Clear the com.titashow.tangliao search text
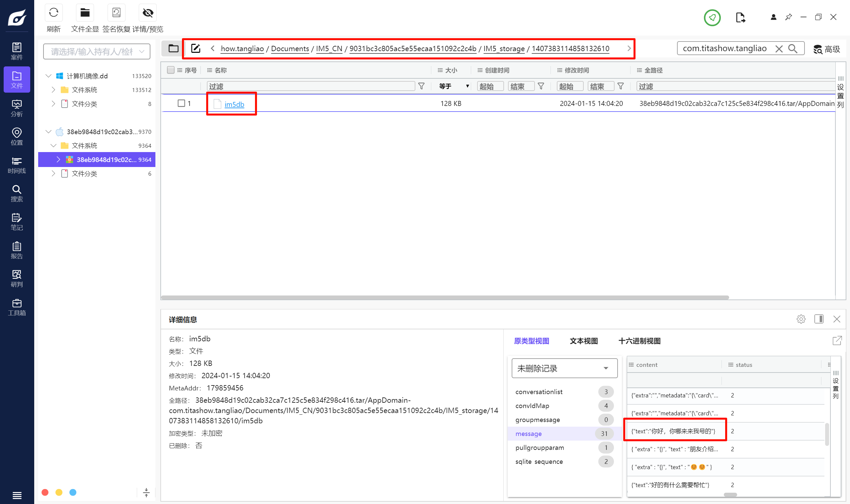Screen dimensions: 850x504 click(779, 48)
